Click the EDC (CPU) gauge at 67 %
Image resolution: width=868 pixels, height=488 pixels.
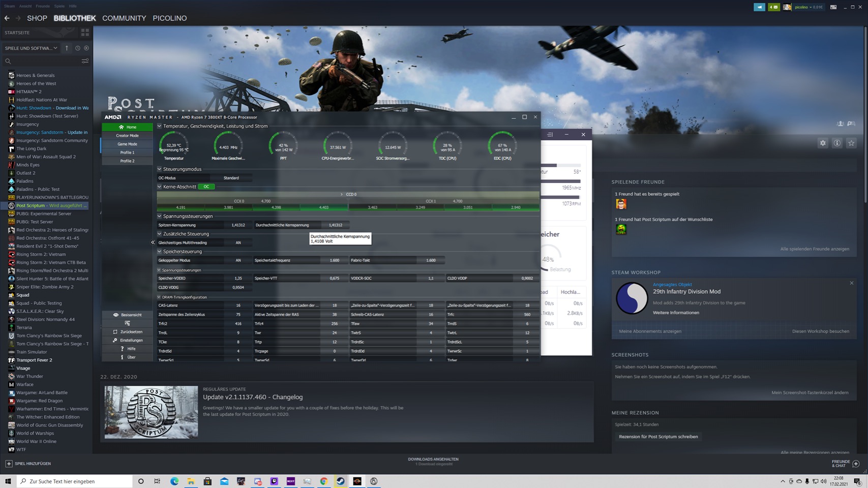tap(502, 146)
